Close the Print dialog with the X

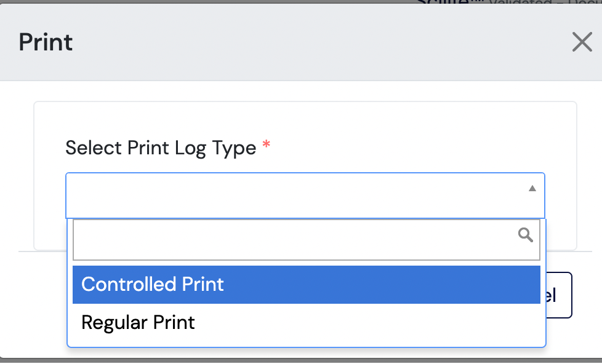(582, 42)
